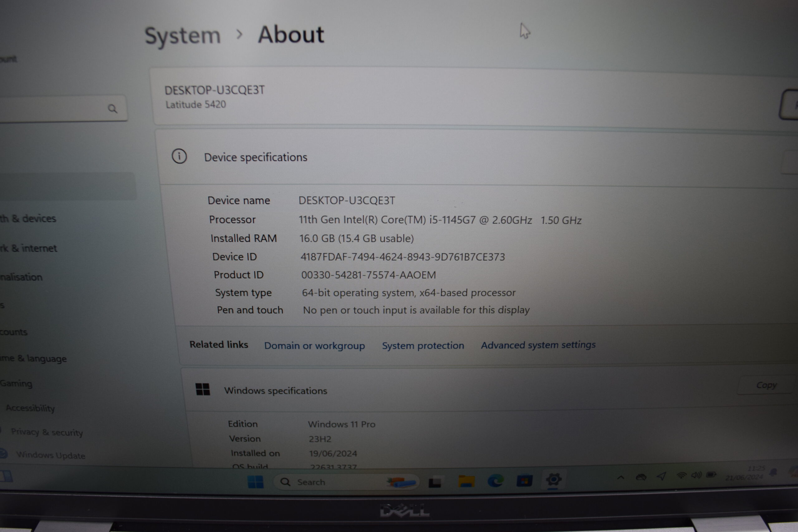Click the Device specifications info icon
The height and width of the screenshot is (532, 798).
pyautogui.click(x=179, y=156)
